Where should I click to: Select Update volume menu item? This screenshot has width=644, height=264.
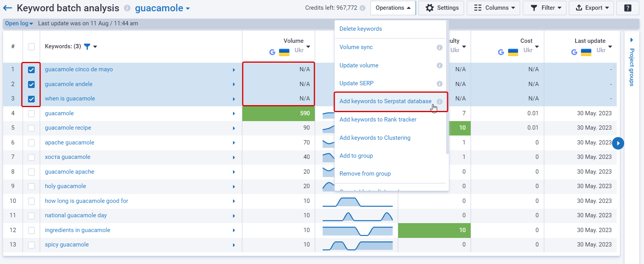(359, 65)
